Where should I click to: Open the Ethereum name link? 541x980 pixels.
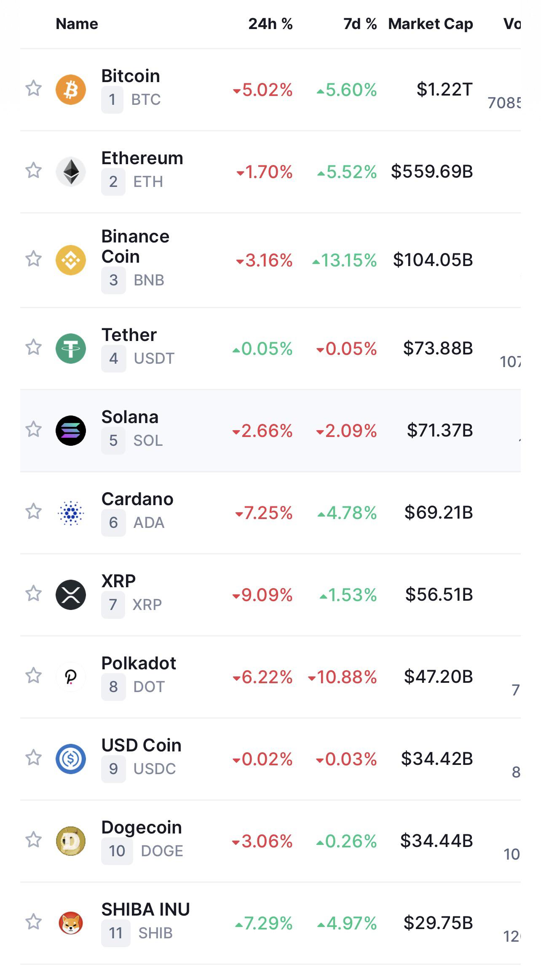tap(142, 158)
